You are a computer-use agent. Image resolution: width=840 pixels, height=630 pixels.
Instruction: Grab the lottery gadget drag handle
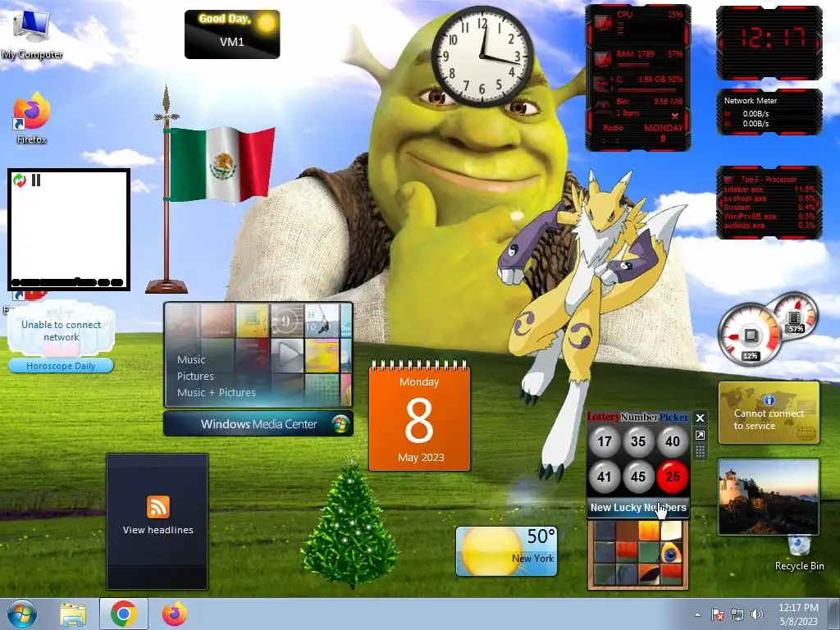point(700,452)
